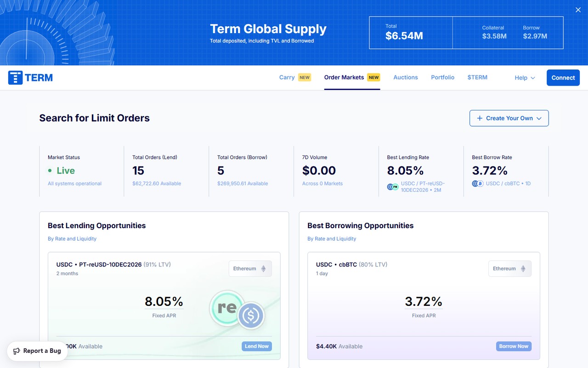Click the Lend Now button
Viewport: 588px width, 368px height.
tap(257, 346)
